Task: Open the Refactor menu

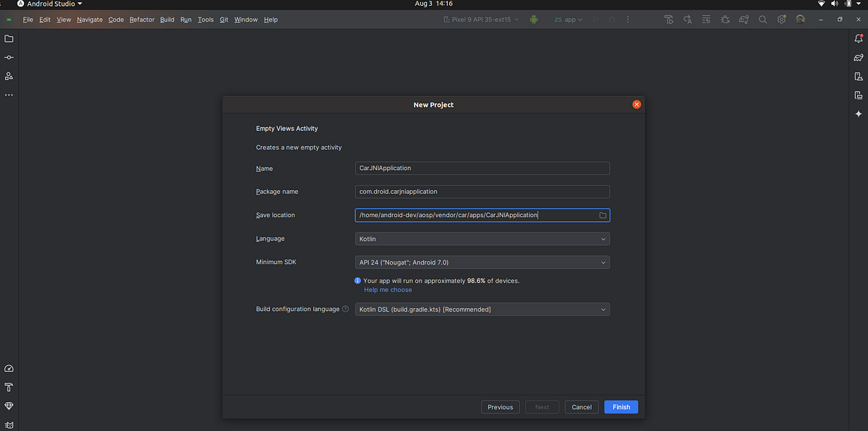Action: pos(142,20)
